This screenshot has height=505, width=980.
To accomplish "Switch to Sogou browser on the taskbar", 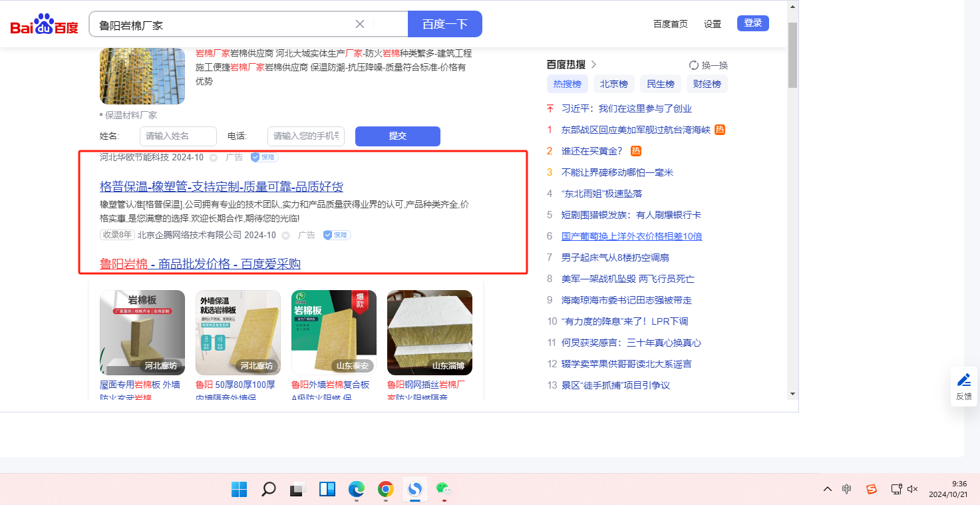I will (x=415, y=490).
